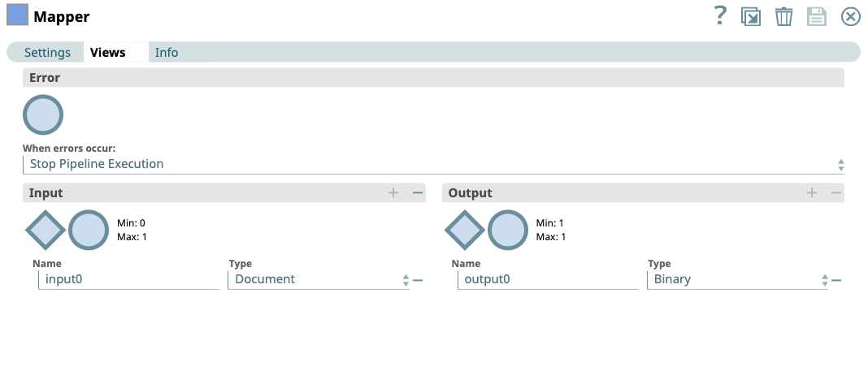Open the input0 Type dropdown

[318, 279]
